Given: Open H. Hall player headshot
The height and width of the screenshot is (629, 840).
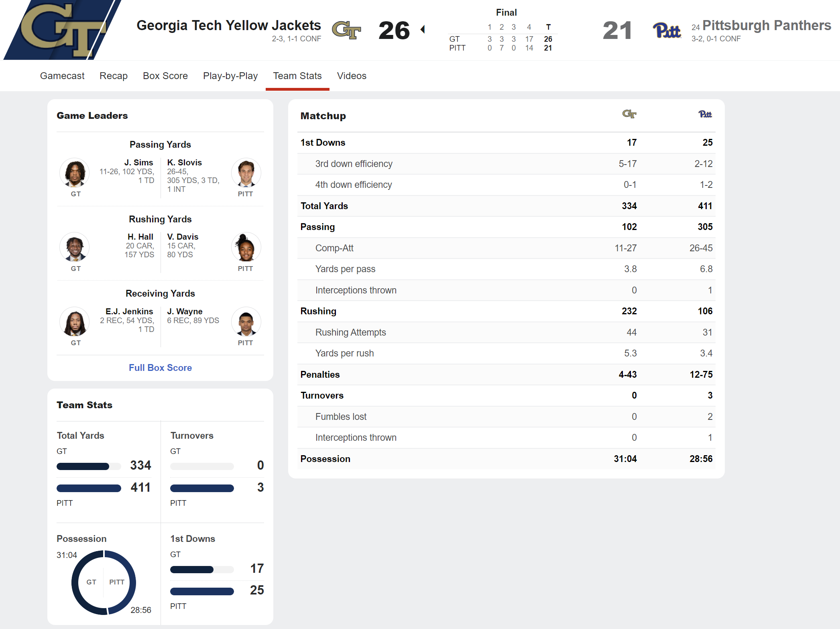Looking at the screenshot, I should [x=75, y=247].
